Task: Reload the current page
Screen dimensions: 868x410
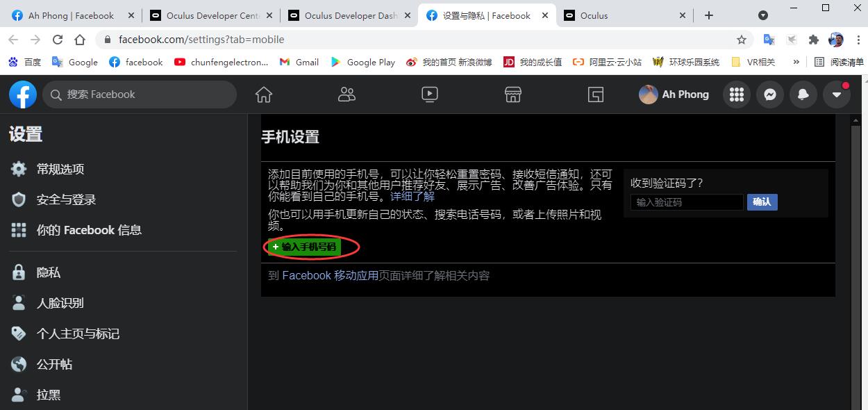Action: point(58,40)
